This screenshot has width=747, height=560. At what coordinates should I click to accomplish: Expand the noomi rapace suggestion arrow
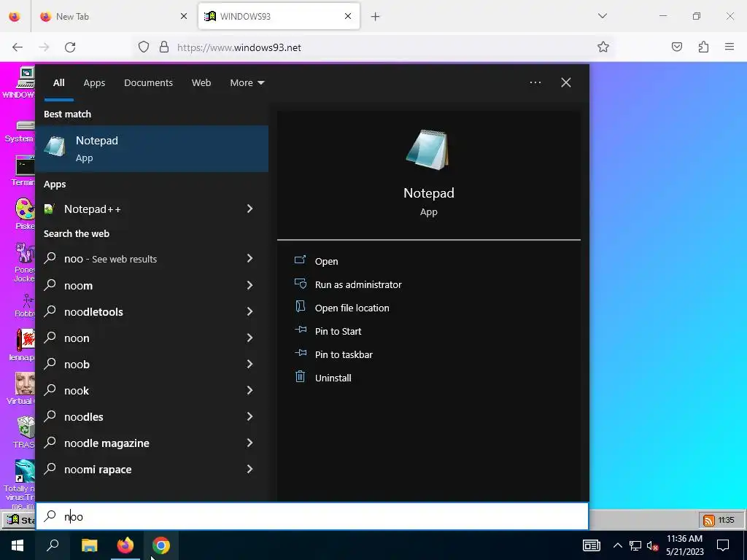coord(249,469)
